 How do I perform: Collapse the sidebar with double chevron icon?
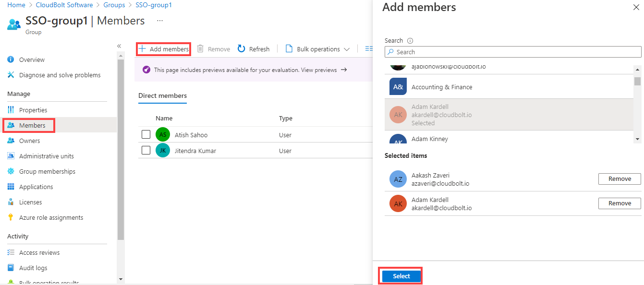119,46
